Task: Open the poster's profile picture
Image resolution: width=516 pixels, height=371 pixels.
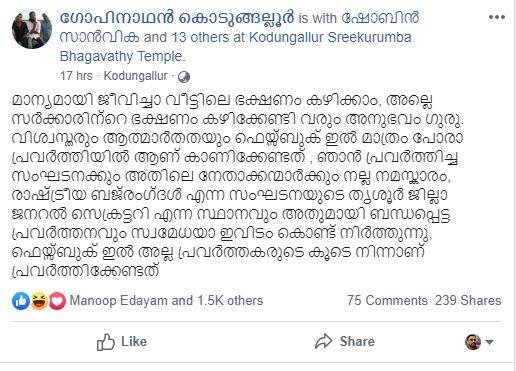Action: [x=32, y=29]
